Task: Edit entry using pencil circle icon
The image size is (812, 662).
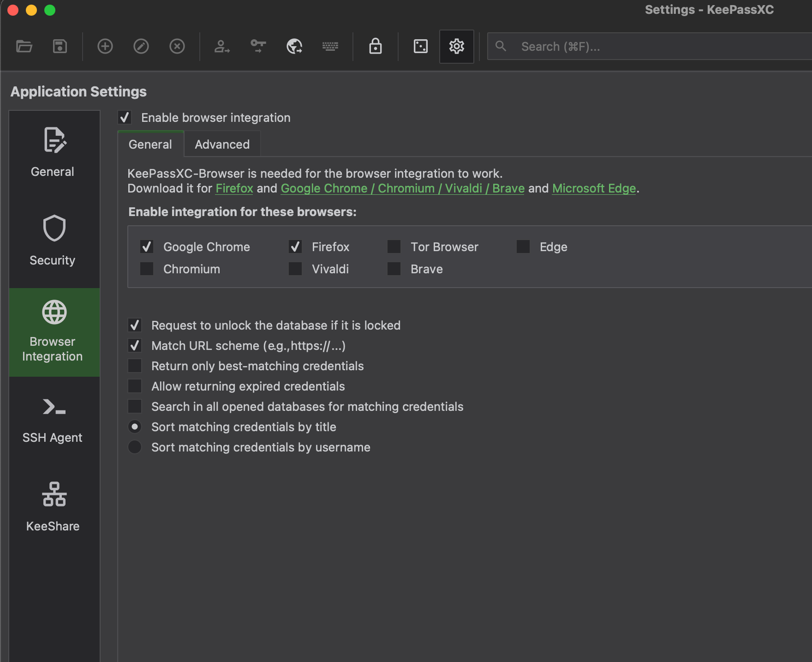Action: tap(141, 47)
